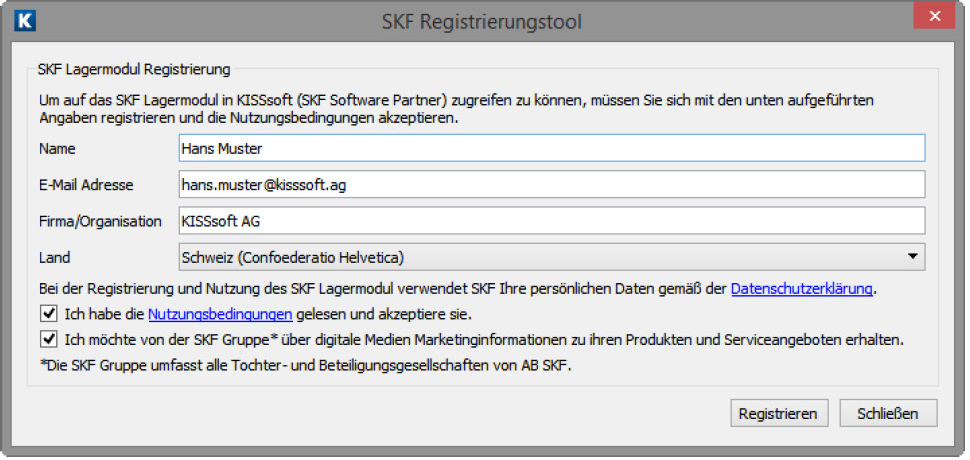Click the SKF Registrierungstool title bar text
The height and width of the screenshot is (460, 970).
(482, 20)
